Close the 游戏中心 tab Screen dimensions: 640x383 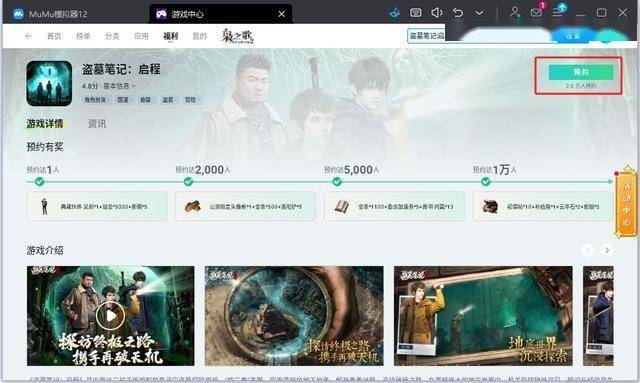282,14
